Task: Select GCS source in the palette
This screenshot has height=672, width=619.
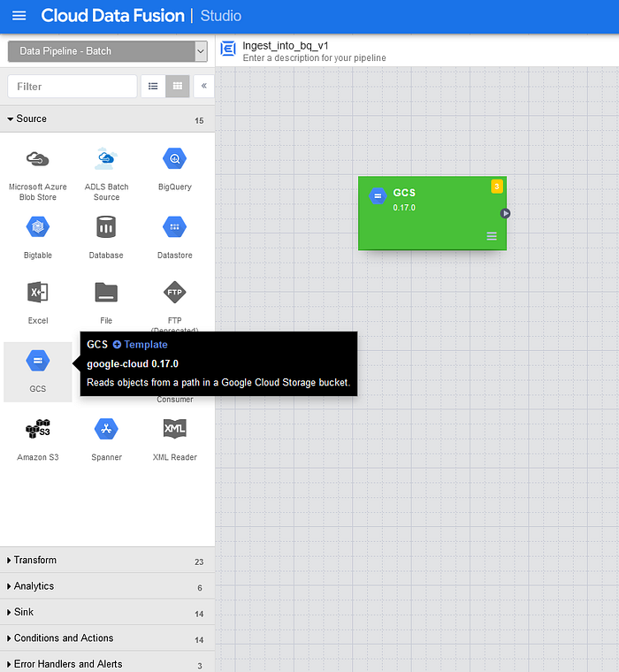Action: 38,371
